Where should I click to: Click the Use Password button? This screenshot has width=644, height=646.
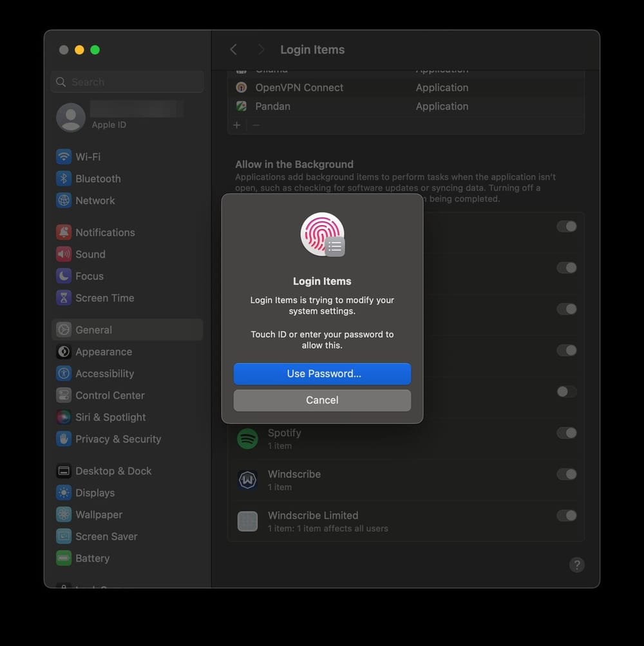click(322, 374)
